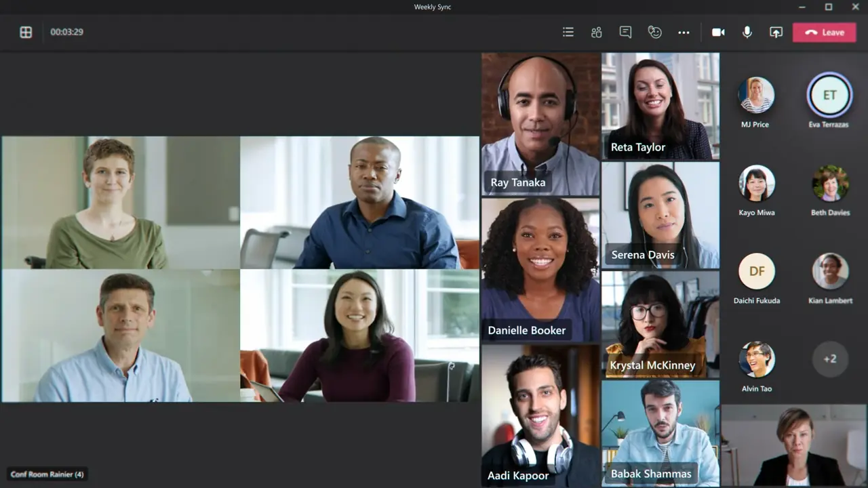Expand the +2 overflow participants

click(830, 359)
